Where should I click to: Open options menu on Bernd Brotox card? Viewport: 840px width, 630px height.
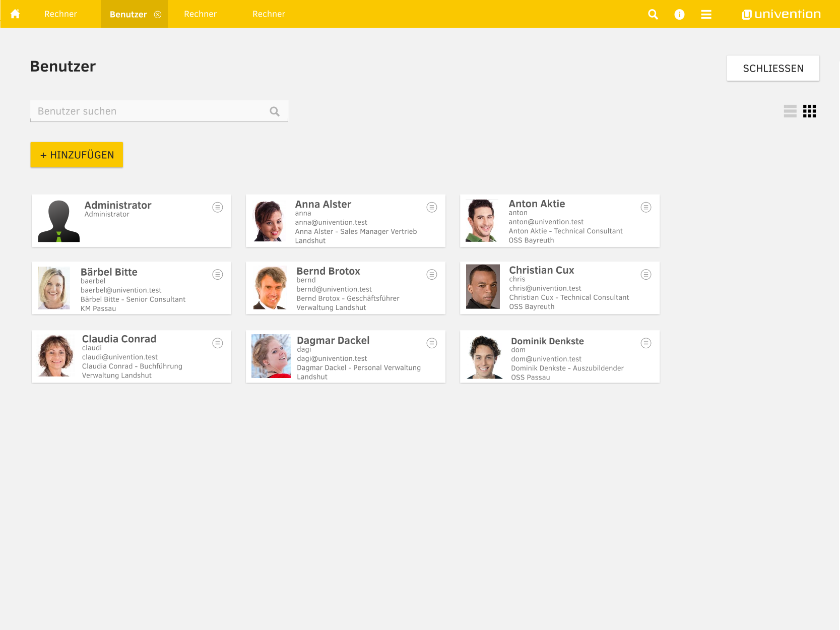(x=432, y=274)
